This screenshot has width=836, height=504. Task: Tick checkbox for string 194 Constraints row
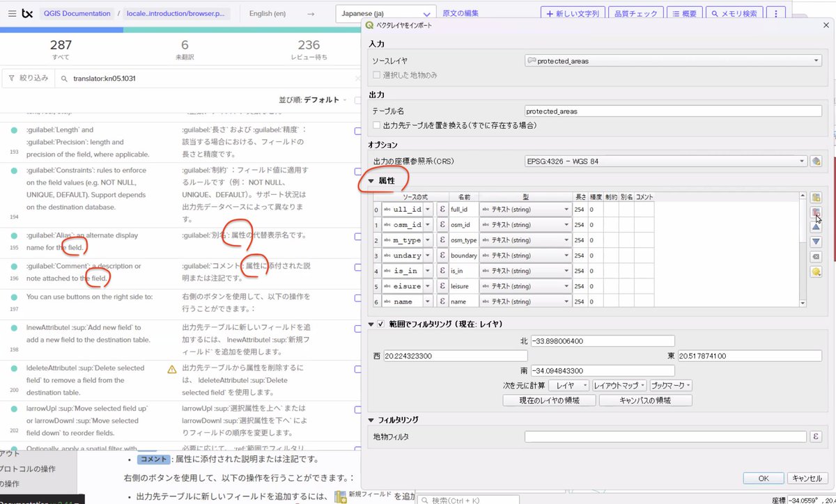pyautogui.click(x=357, y=171)
